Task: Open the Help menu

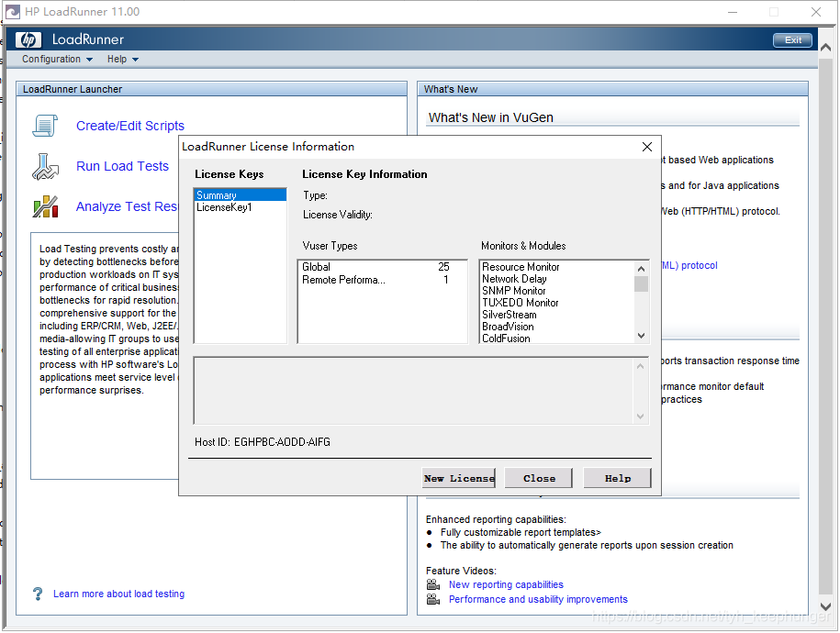Action: point(117,59)
